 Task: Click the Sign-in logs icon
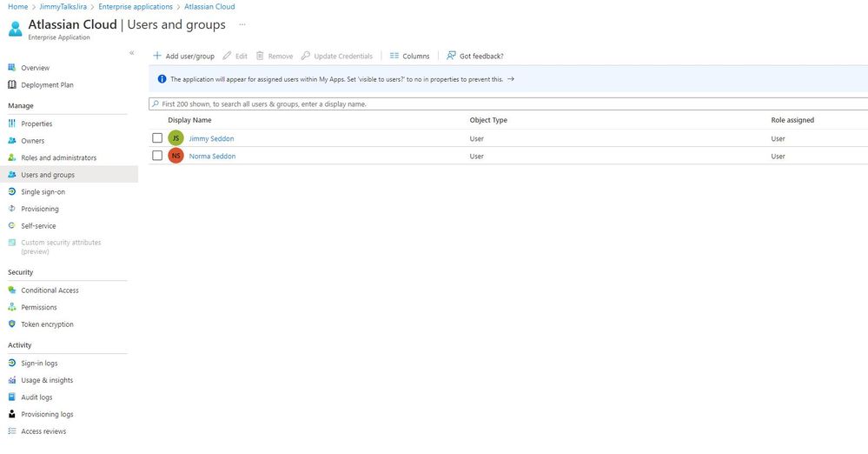(11, 363)
